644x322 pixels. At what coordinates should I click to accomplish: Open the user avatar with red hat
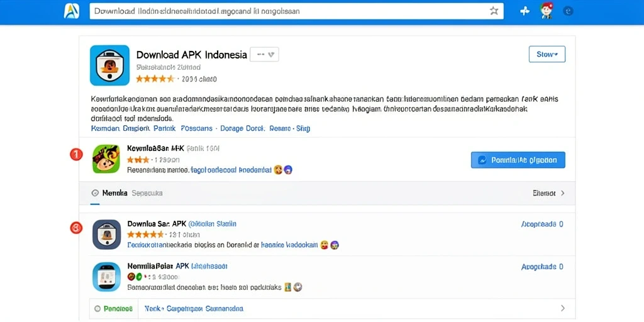547,11
